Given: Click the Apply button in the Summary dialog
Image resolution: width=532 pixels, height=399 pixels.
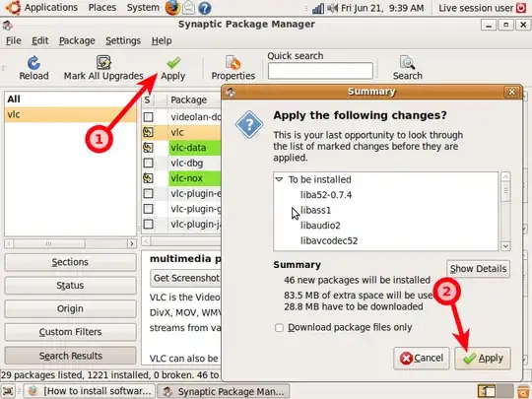Looking at the screenshot, I should pos(483,359).
